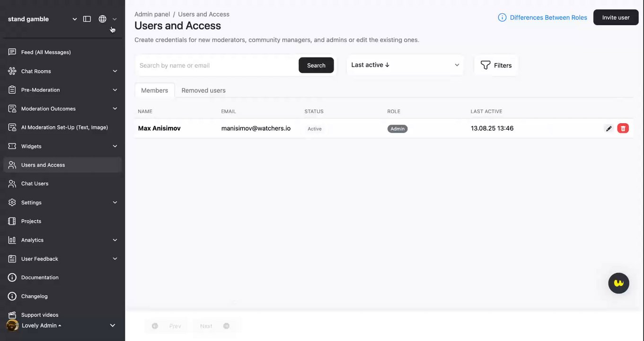The image size is (644, 341).
Task: Open the yellow chat widget bubble
Action: pyautogui.click(x=618, y=283)
